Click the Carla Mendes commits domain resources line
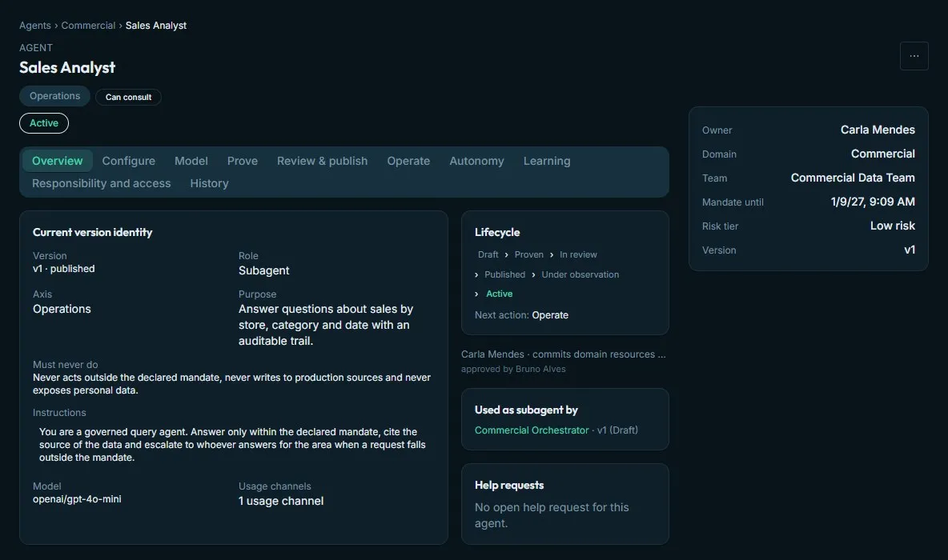 tap(564, 354)
